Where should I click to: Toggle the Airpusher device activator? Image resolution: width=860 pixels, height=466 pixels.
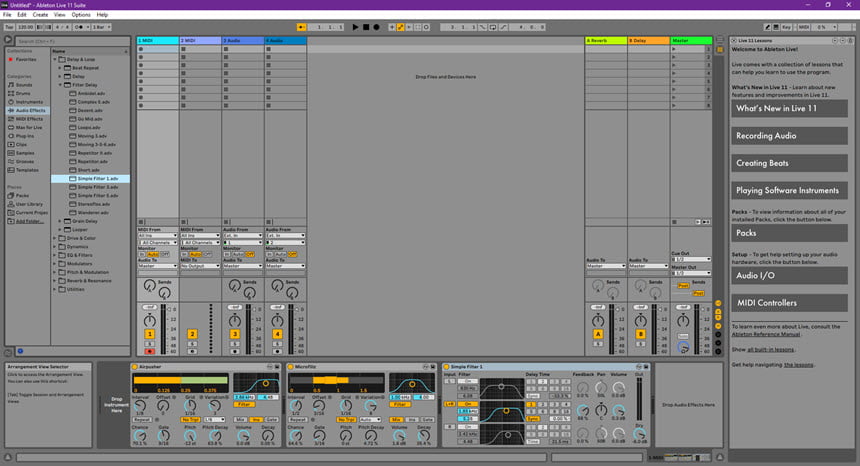pyautogui.click(x=134, y=367)
